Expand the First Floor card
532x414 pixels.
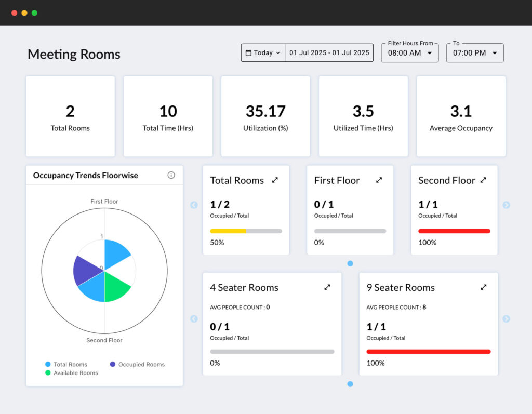pos(379,180)
